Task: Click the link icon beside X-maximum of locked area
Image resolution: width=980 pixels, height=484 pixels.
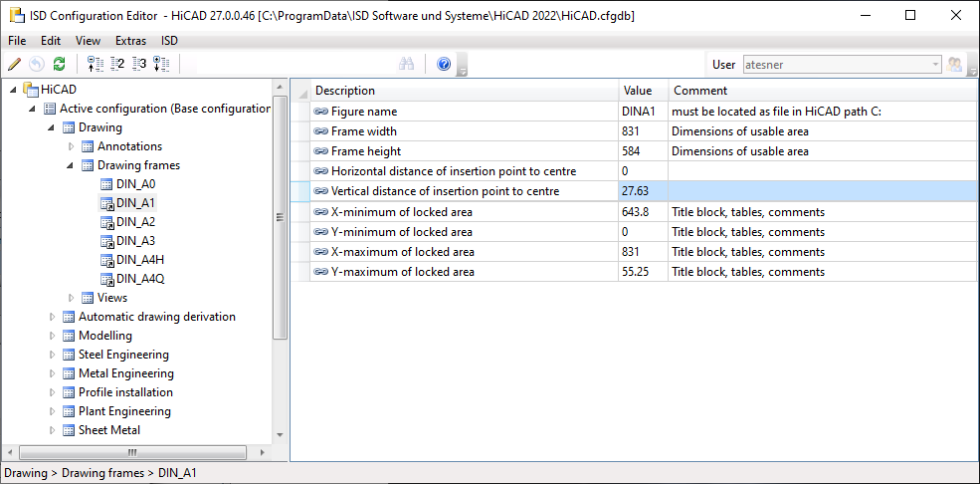Action: pyautogui.click(x=321, y=252)
